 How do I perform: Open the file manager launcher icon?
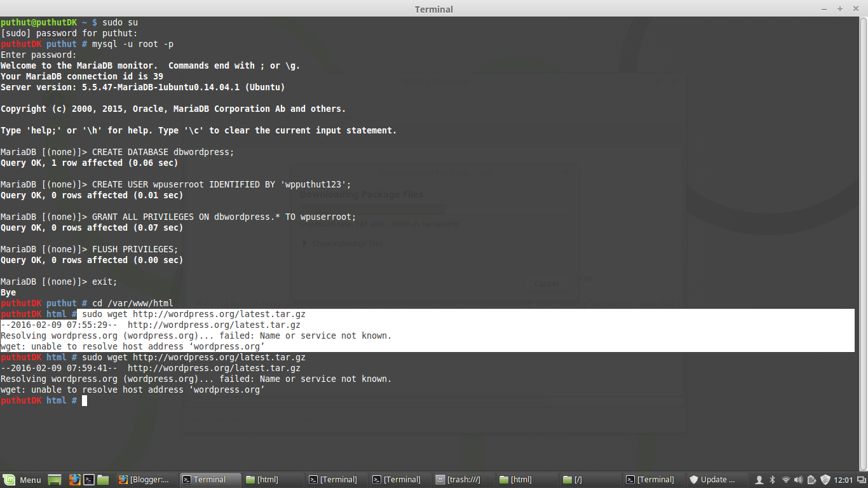tap(104, 479)
